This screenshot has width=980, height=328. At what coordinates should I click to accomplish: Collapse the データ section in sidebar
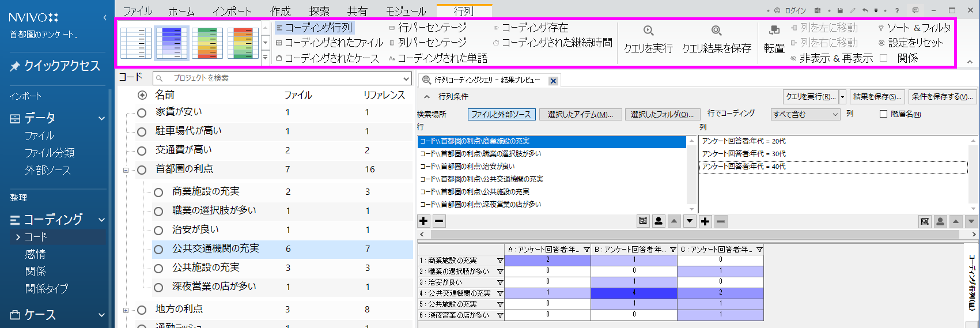tap(102, 119)
